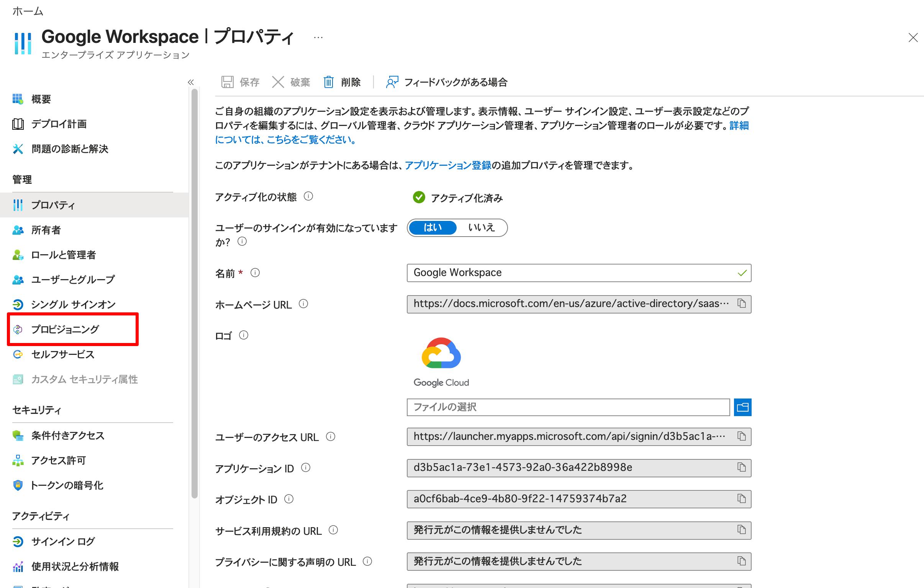
Task: Delete the application with 削除
Action: 342,82
